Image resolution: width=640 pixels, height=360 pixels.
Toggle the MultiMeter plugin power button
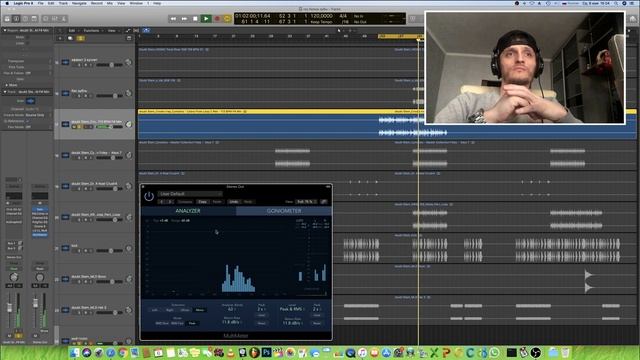coord(149,196)
